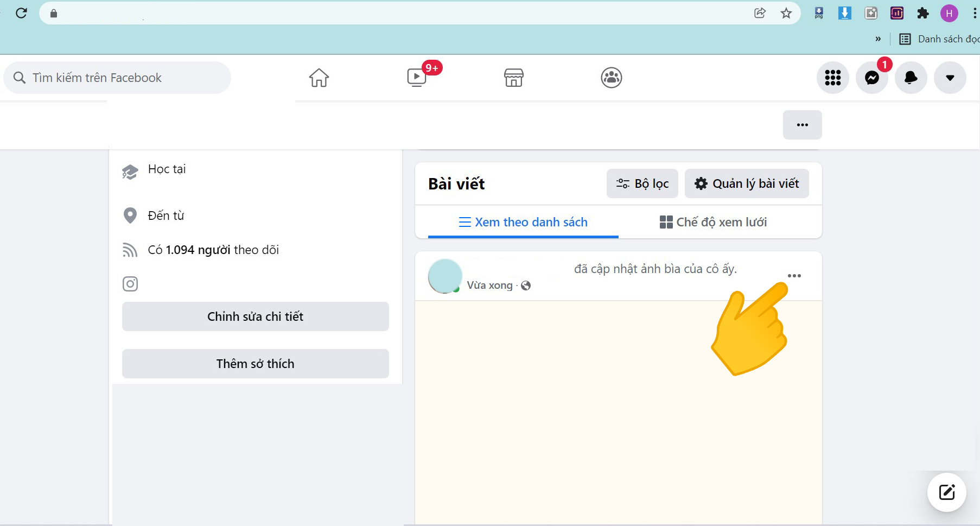Open Messenger chats
The image size is (980, 526).
pos(871,78)
